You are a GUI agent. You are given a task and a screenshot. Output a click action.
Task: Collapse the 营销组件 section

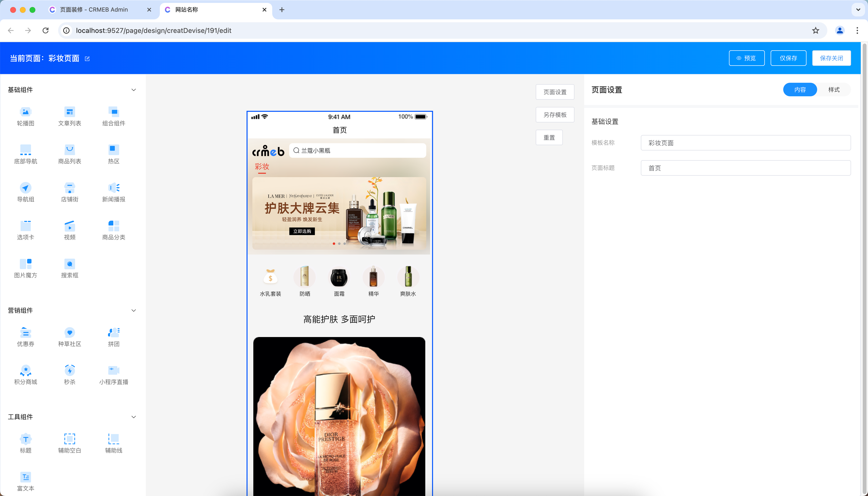[x=134, y=310]
